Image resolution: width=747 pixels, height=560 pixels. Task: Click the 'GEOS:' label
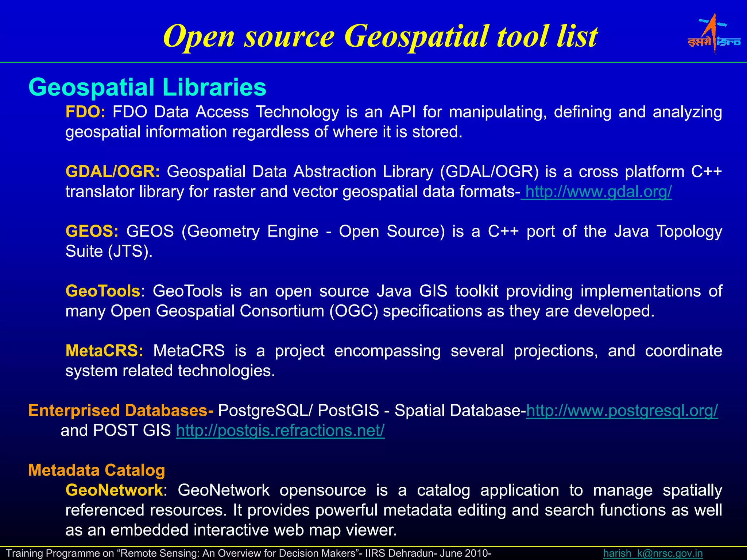[92, 232]
